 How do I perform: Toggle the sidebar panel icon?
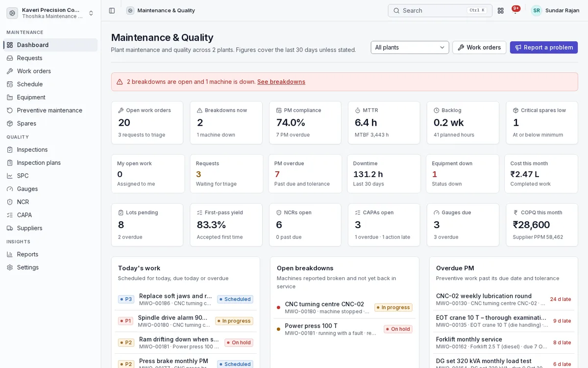click(112, 10)
